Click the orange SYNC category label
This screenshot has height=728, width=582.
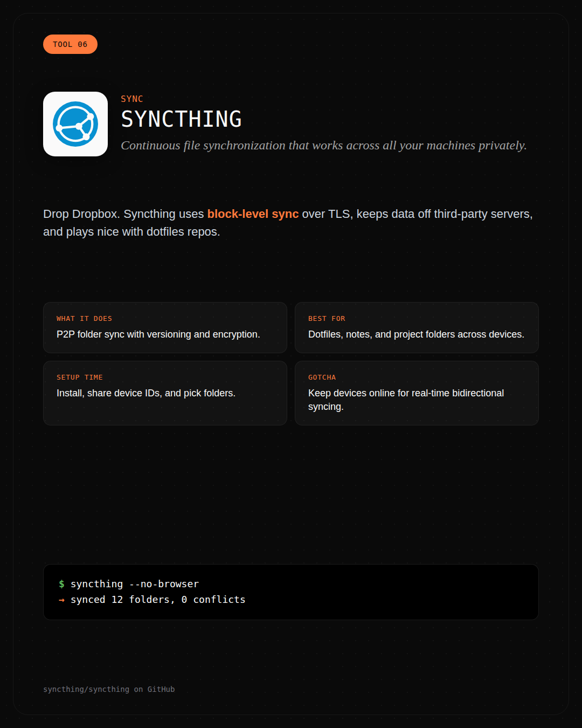132,99
